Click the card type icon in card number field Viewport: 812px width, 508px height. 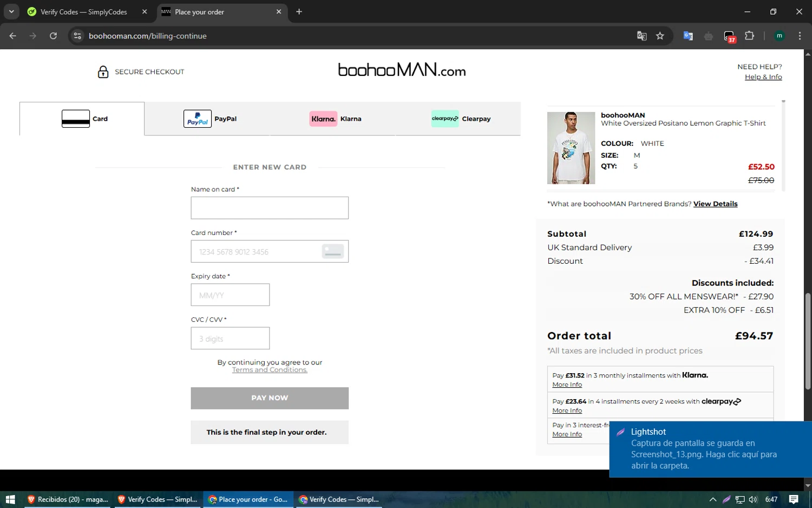click(x=332, y=251)
